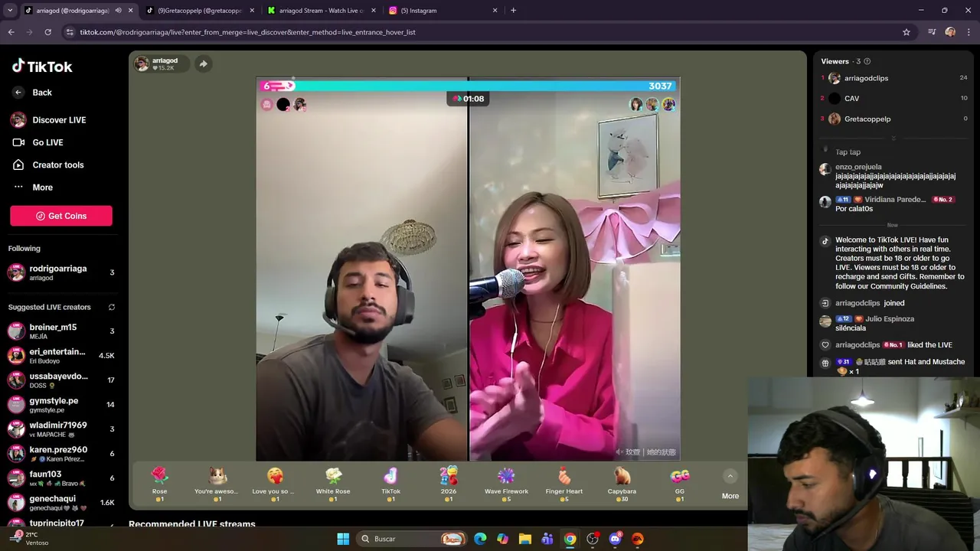980x551 pixels.
Task: Refresh Suggested LIVE creators list
Action: pos(112,308)
